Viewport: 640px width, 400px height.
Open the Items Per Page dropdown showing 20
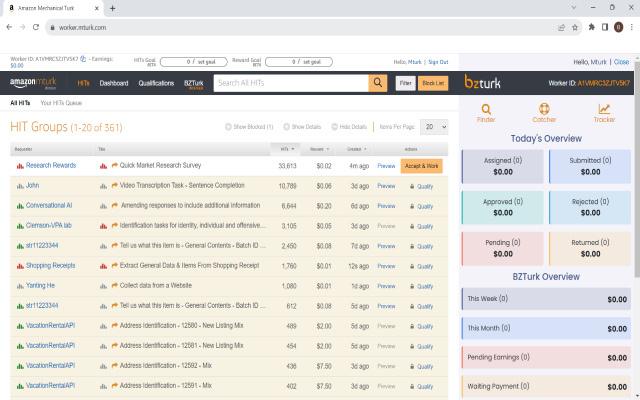434,127
